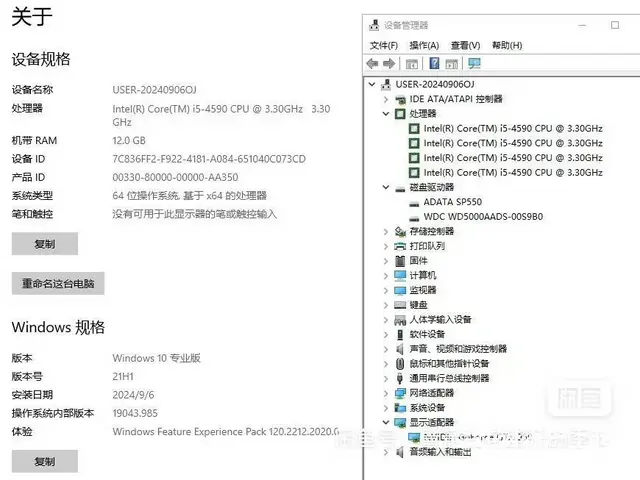Expand the 键盘 node
The width and height of the screenshot is (640, 480).
tap(386, 305)
